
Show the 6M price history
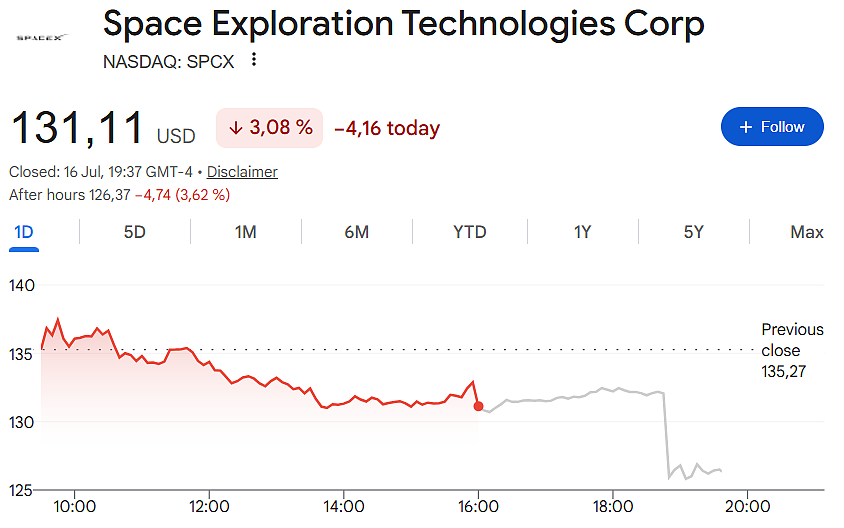click(x=357, y=232)
